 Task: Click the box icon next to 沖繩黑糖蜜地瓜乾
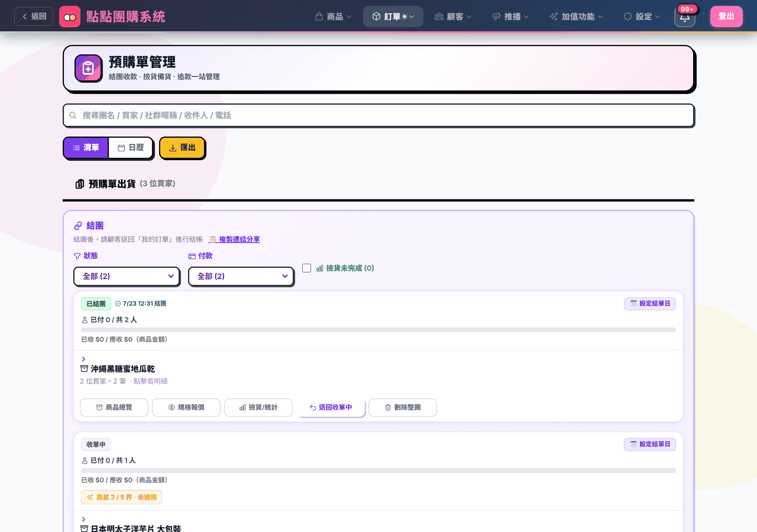[x=84, y=369]
